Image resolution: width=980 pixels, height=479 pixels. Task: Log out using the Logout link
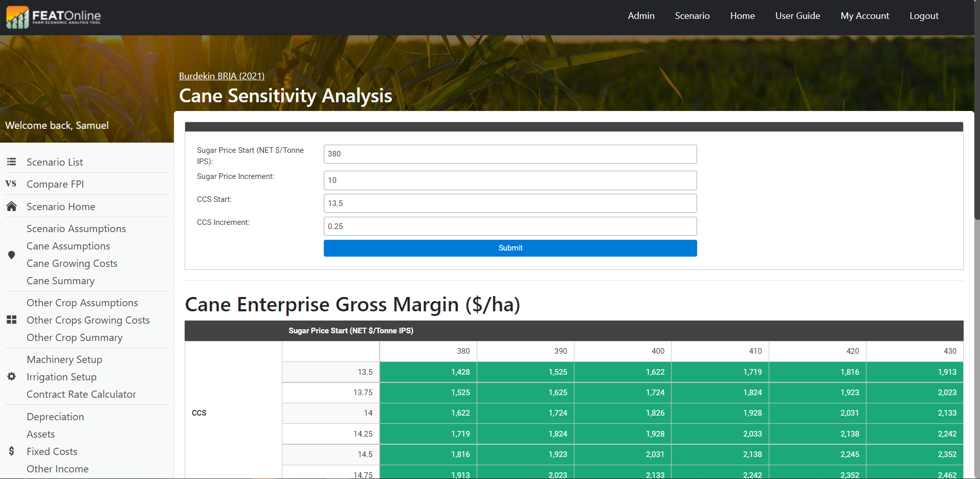[924, 16]
